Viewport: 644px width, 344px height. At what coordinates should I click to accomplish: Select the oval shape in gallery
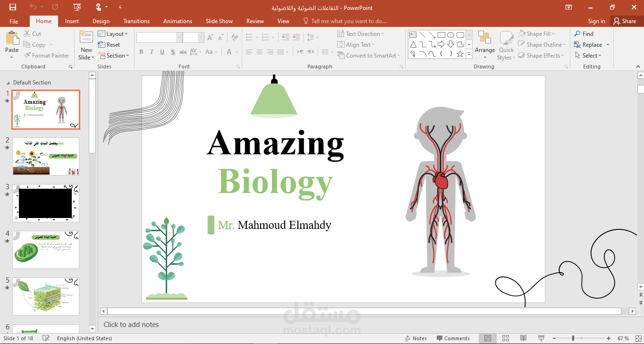450,34
